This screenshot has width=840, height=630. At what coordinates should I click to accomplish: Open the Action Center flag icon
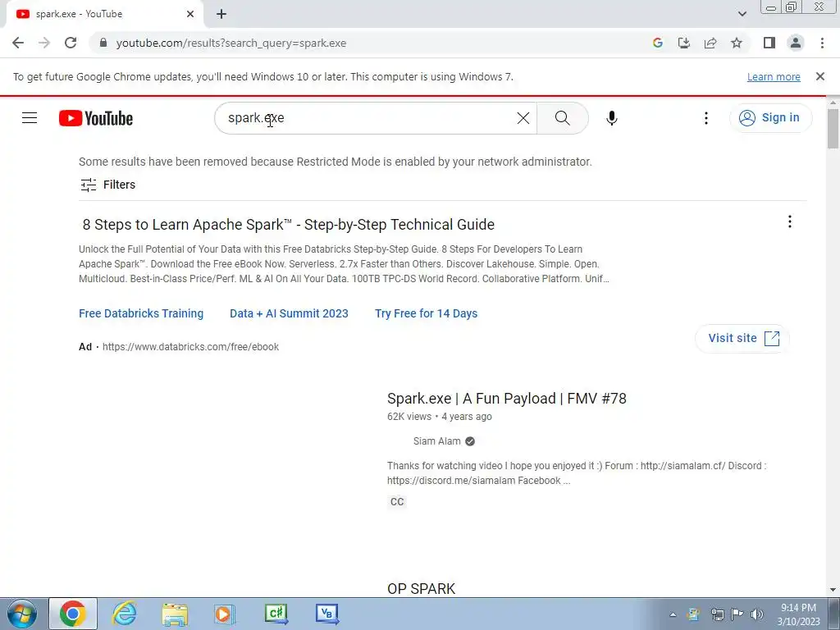(737, 614)
